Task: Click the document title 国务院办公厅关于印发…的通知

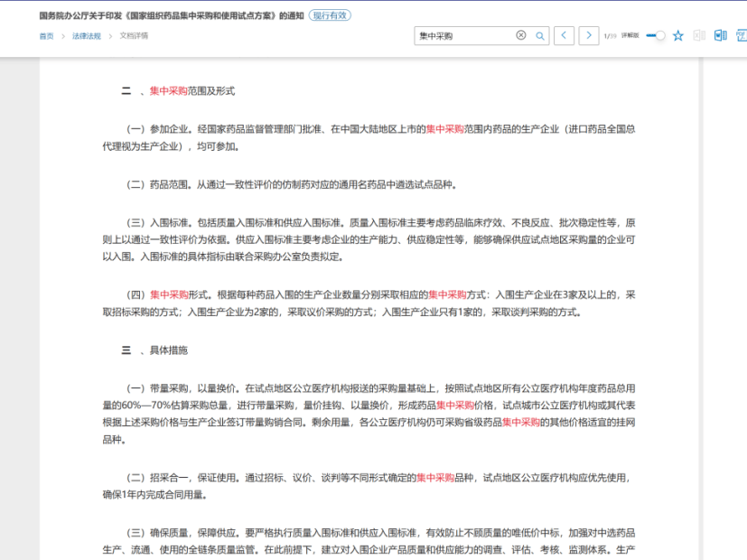Action: pyautogui.click(x=172, y=15)
